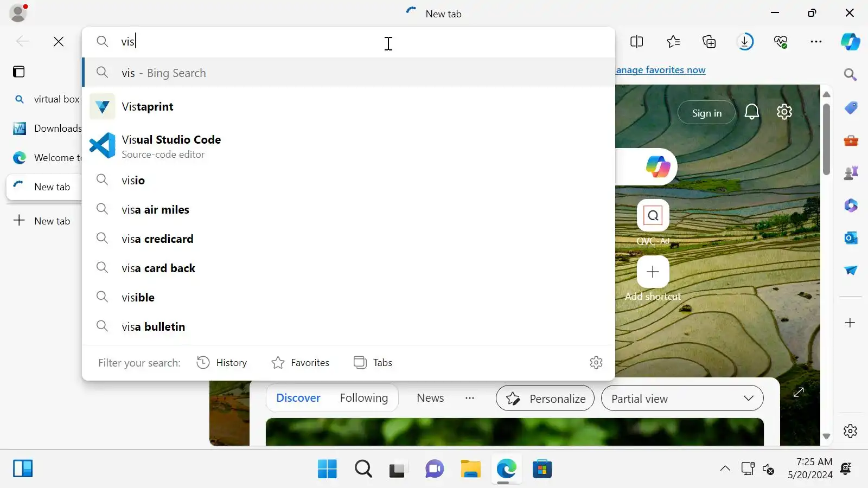Open the tab actions menu icon
This screenshot has height=488, width=868.
[x=19, y=72]
